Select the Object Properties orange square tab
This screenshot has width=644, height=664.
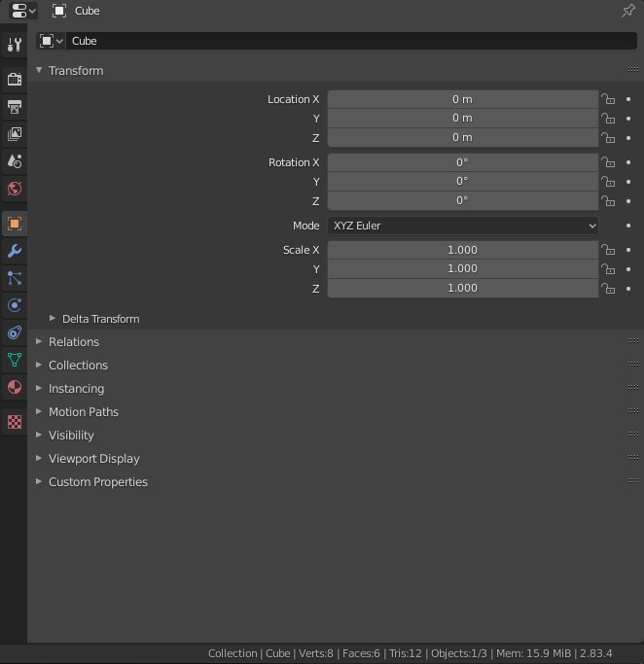[x=15, y=224]
